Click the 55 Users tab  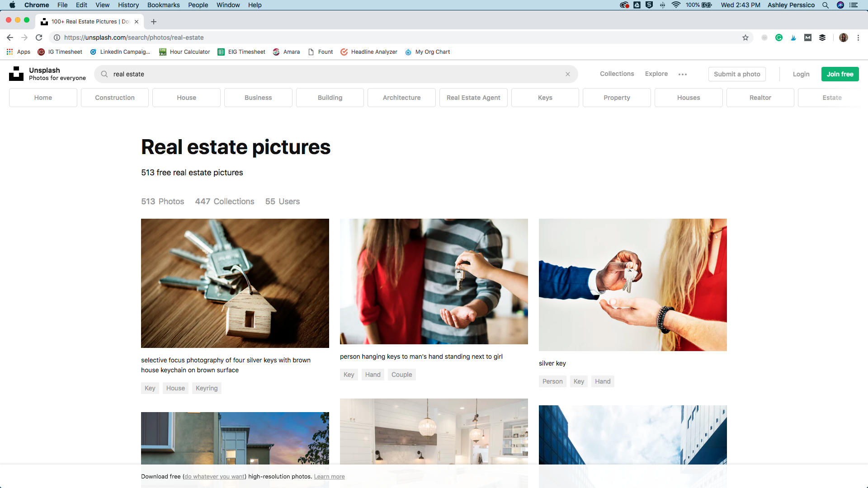point(283,202)
